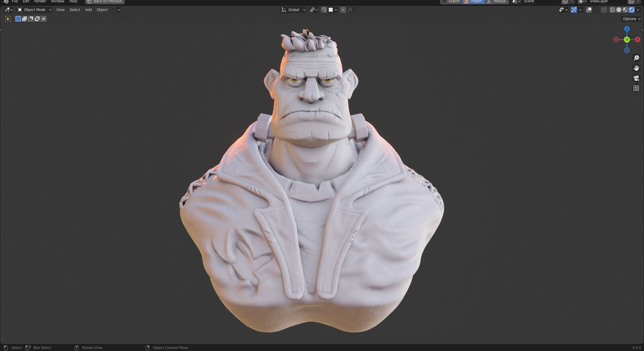The height and width of the screenshot is (351, 644).
Task: Click the -Y axis on navigation gizmo
Action: click(x=627, y=39)
